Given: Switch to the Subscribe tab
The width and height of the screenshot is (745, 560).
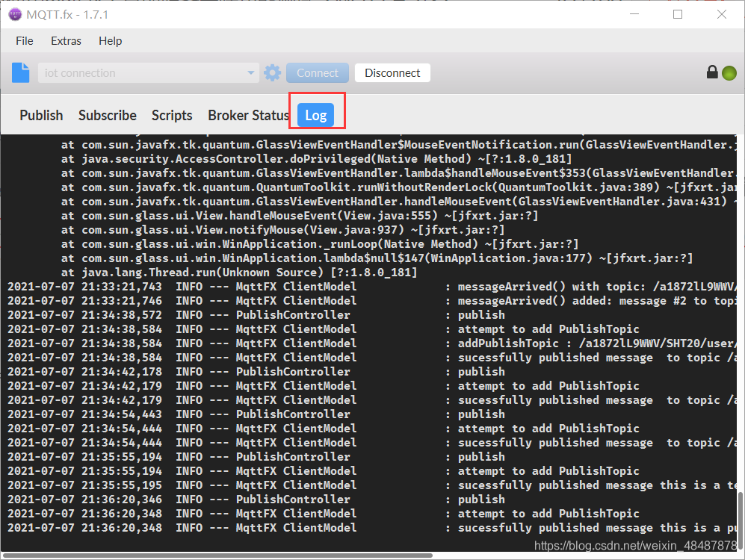Looking at the screenshot, I should tap(108, 115).
